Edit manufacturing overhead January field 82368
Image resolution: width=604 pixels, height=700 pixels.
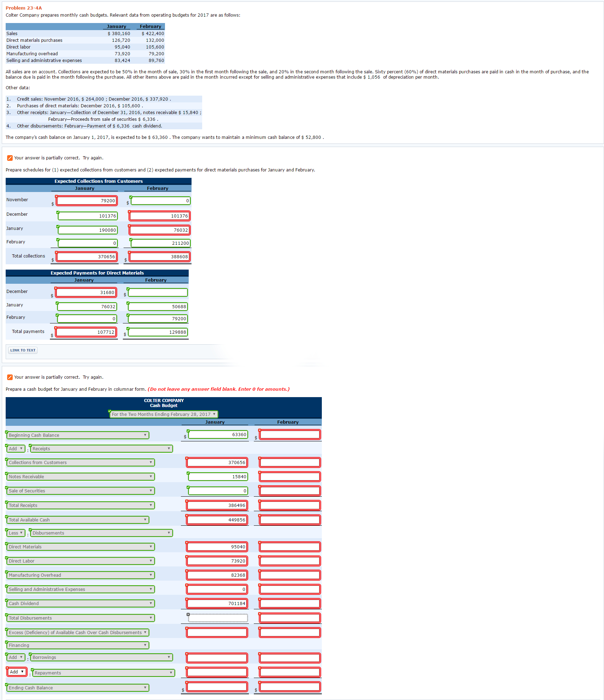pos(217,575)
